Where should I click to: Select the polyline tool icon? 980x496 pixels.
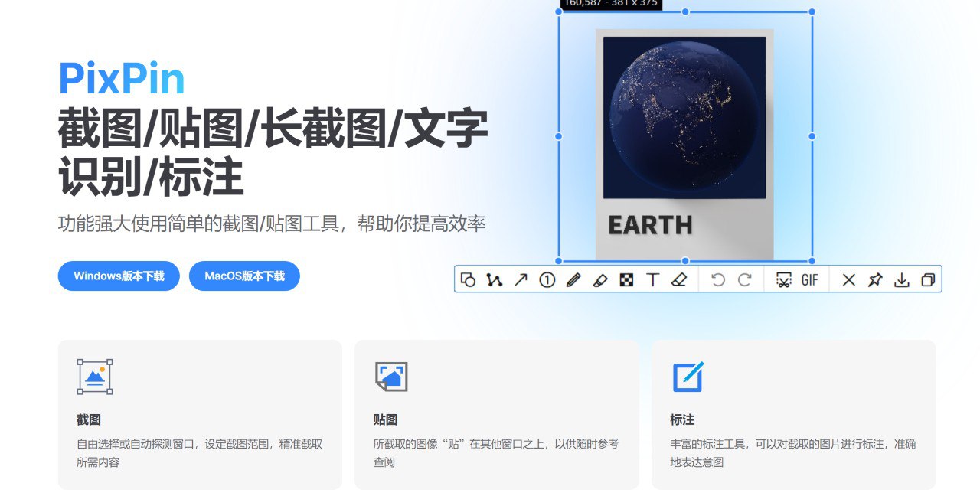pos(495,279)
